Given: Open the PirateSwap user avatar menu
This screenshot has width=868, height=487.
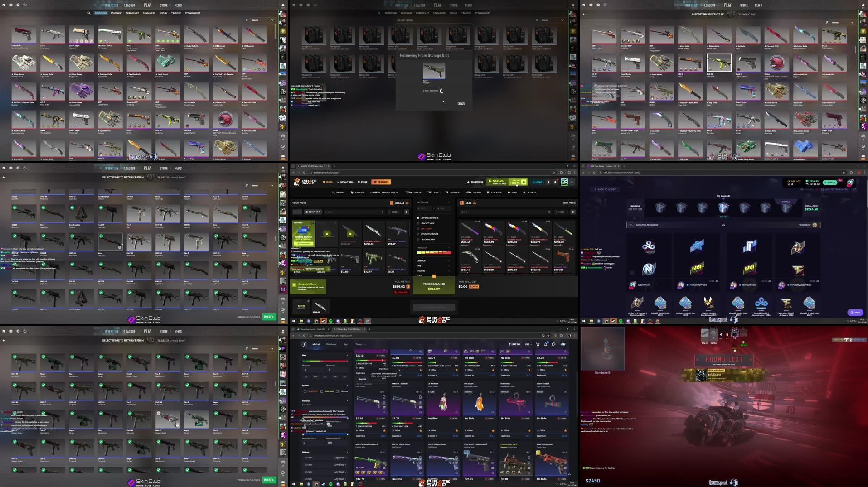Looking at the screenshot, I should click(x=564, y=182).
